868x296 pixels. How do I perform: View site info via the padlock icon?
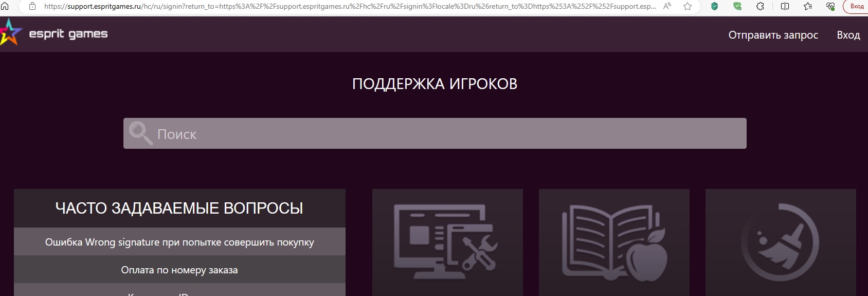point(32,6)
